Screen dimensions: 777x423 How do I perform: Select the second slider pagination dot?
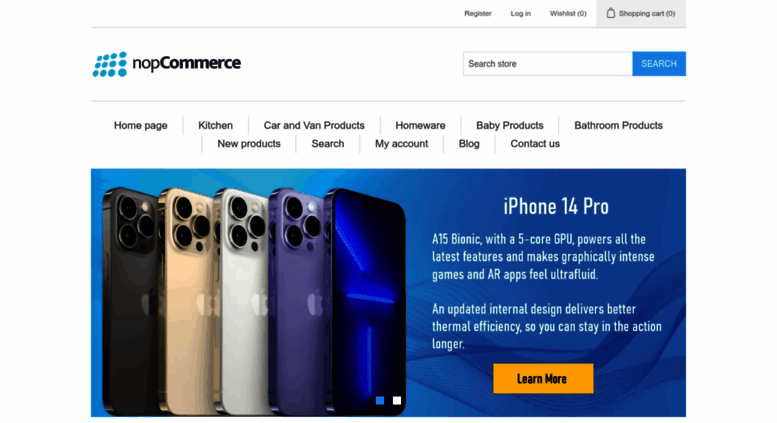point(397,400)
